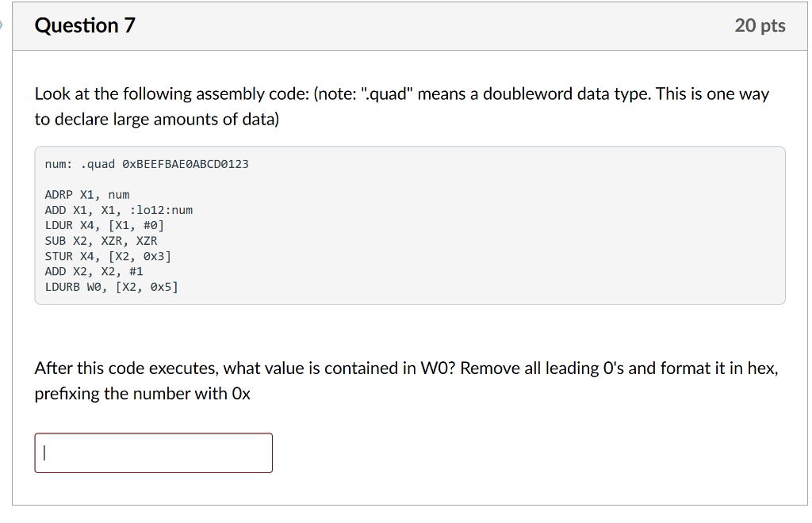Click the LDURB W0, [X2, 0x5] instruction
The height and width of the screenshot is (523, 812).
click(111, 287)
